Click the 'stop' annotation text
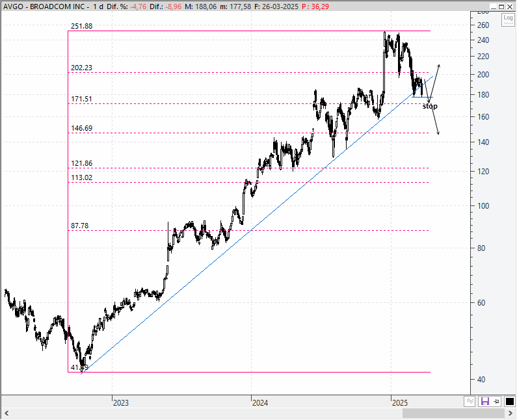This screenshot has height=420, width=517. pos(430,106)
